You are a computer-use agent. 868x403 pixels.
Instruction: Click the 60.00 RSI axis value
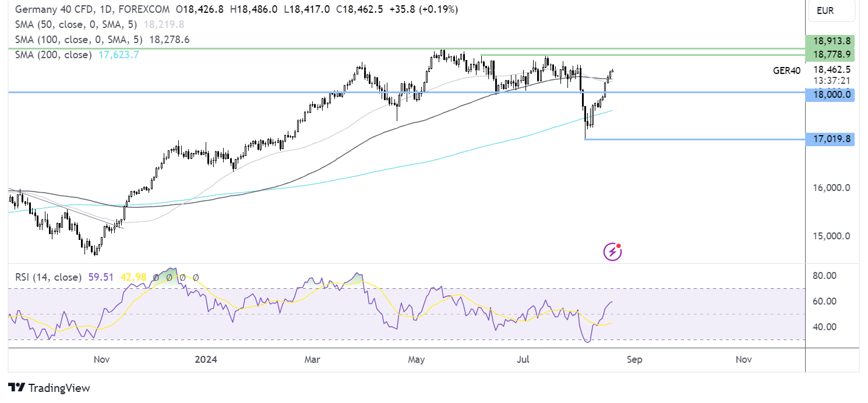point(825,301)
